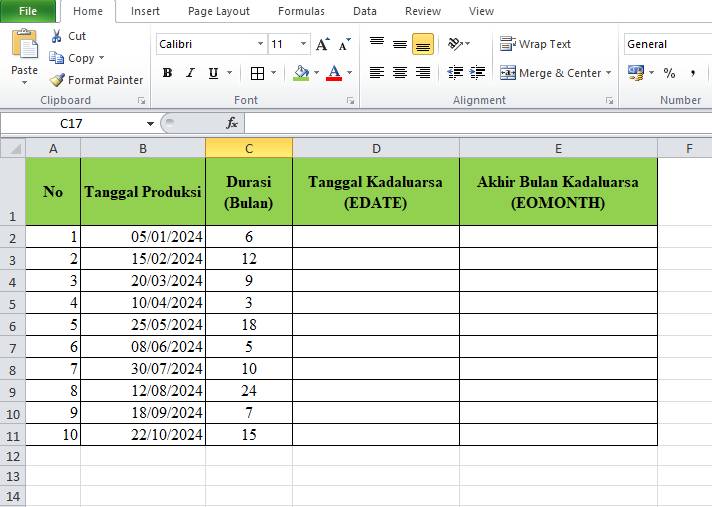Select duration cell showing 24
Viewport: 712px width, 507px height.
coord(249,390)
